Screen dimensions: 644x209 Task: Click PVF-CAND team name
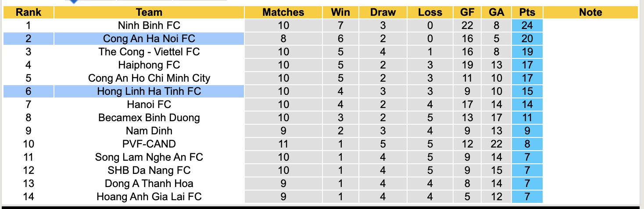149,144
